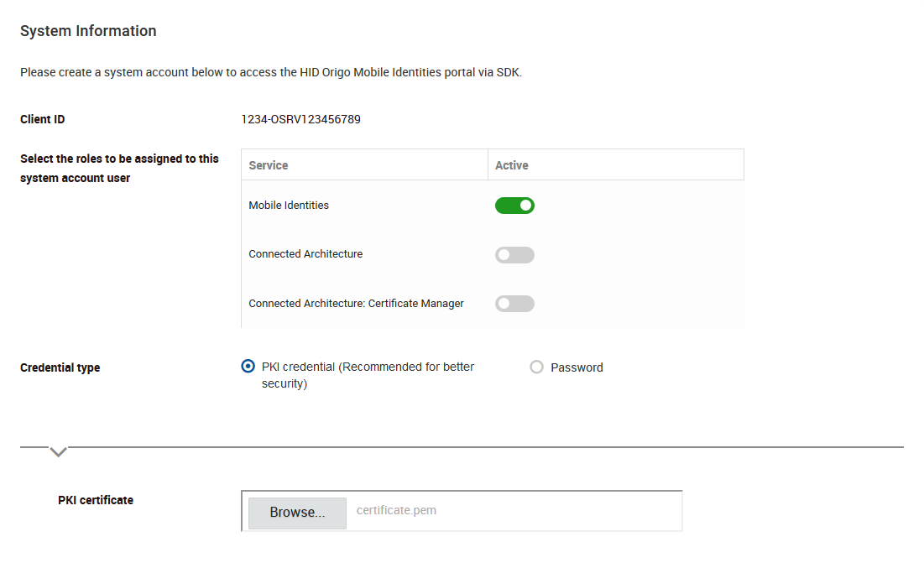
Task: Click the Connected Architecture: Certificate Manager label
Action: 356,303
